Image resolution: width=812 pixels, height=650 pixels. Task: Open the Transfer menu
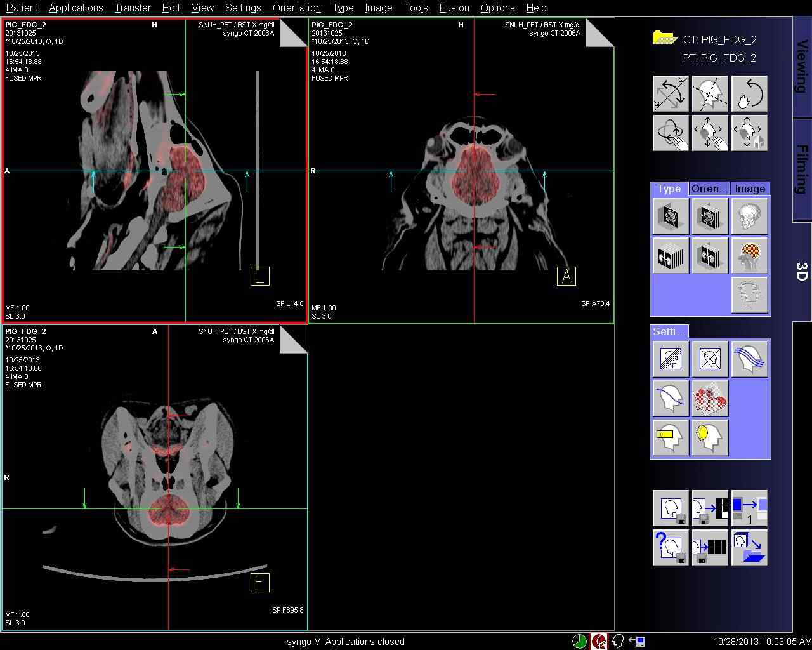point(133,8)
